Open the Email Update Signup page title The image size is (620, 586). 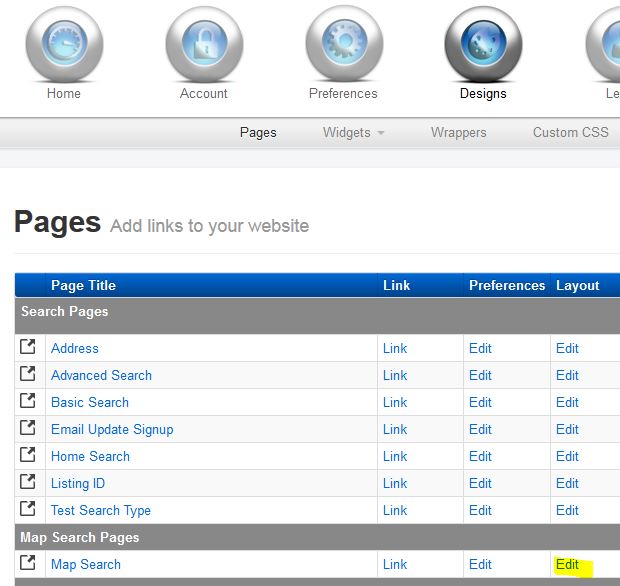click(112, 430)
